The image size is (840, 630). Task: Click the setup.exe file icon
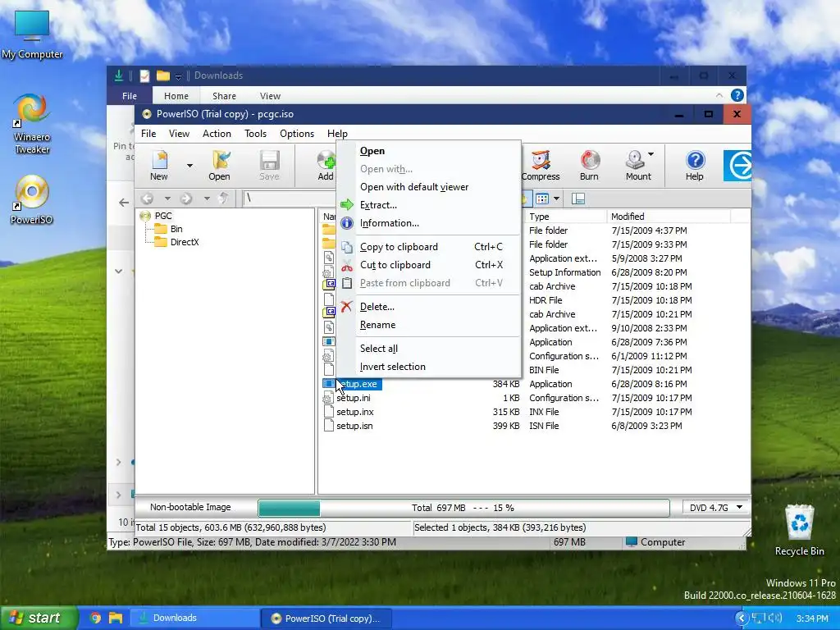coord(328,384)
